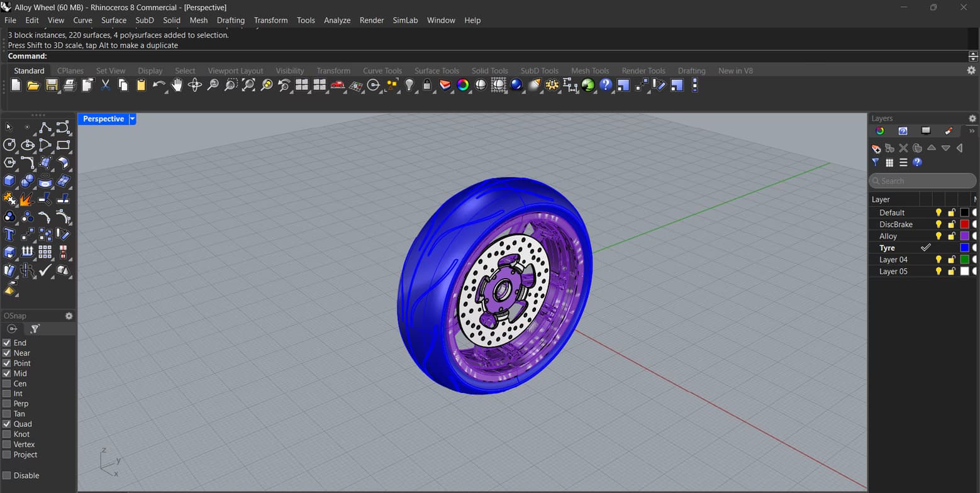Screen dimensions: 980x493
Task: Select the Box solid tool
Action: (9, 181)
